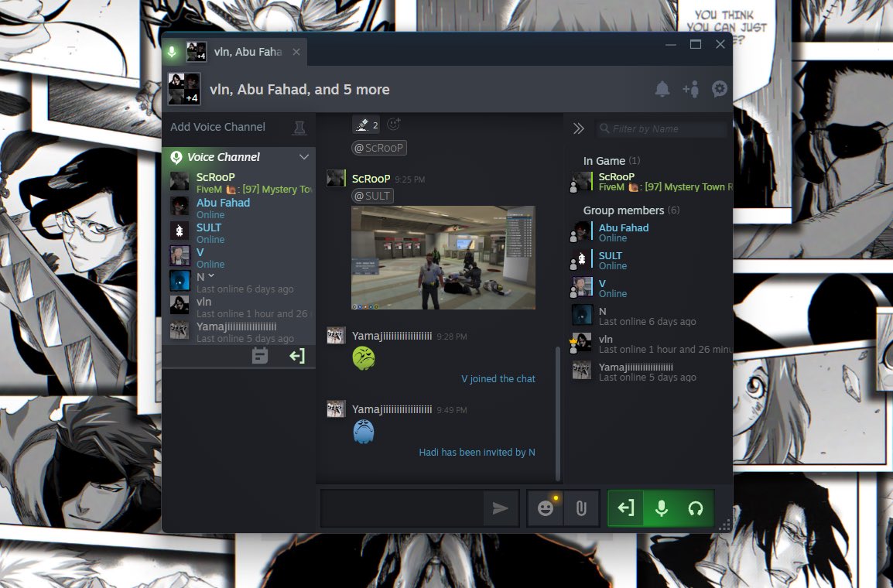Click vln in Group members list

point(650,344)
